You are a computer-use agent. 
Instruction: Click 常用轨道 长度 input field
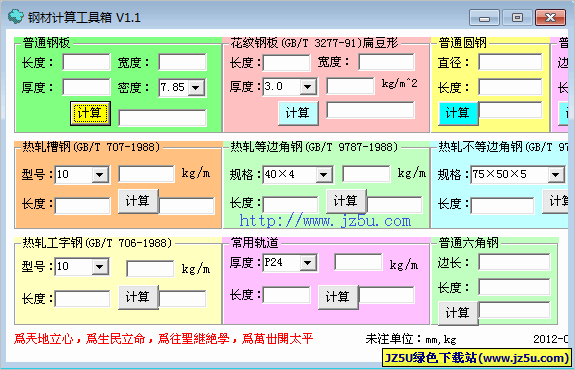(x=287, y=295)
